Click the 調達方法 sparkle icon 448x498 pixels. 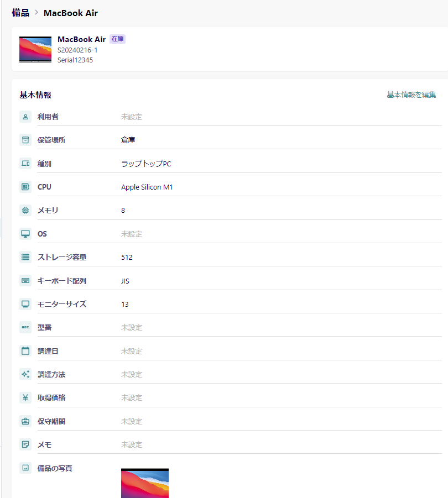[x=25, y=374]
